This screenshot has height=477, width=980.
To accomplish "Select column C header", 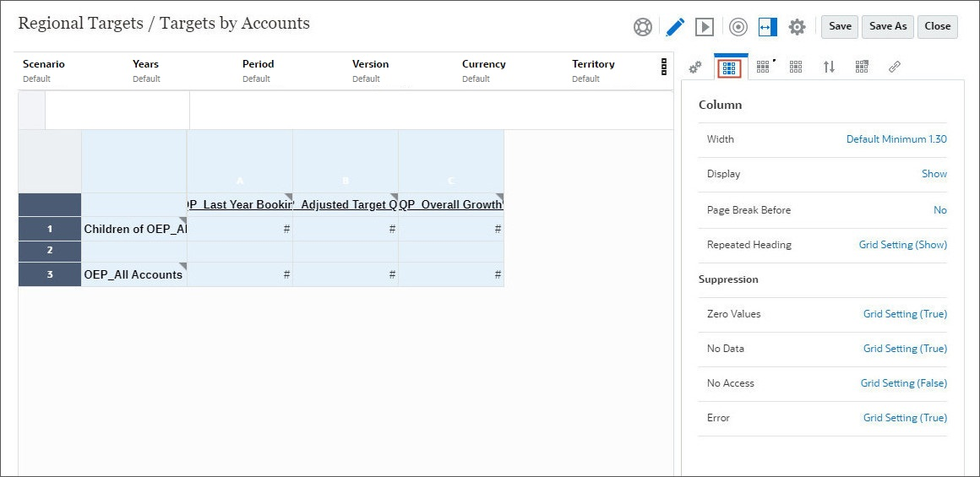I will (x=450, y=162).
